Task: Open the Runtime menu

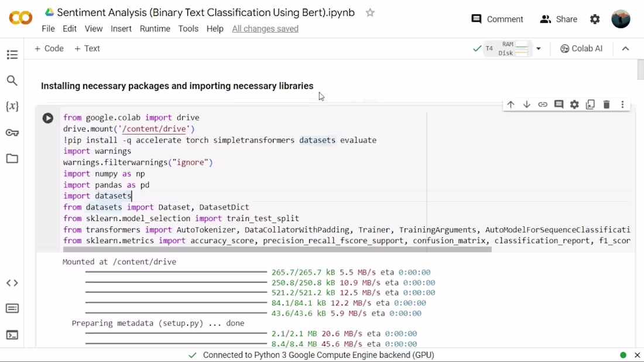Action: coord(155,28)
